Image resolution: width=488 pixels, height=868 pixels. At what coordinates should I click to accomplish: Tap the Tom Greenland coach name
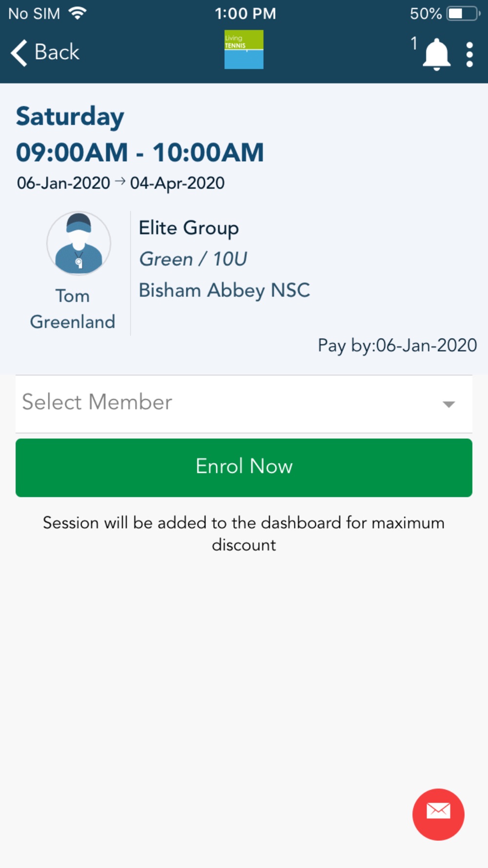point(73,309)
